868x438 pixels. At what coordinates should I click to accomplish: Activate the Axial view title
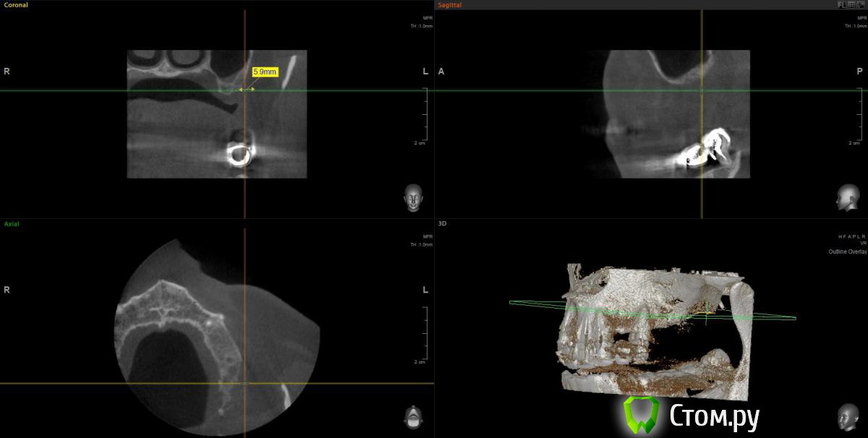12,224
